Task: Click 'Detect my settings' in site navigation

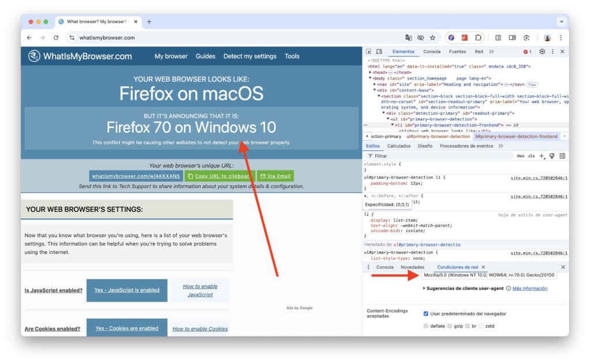Action: click(x=250, y=56)
